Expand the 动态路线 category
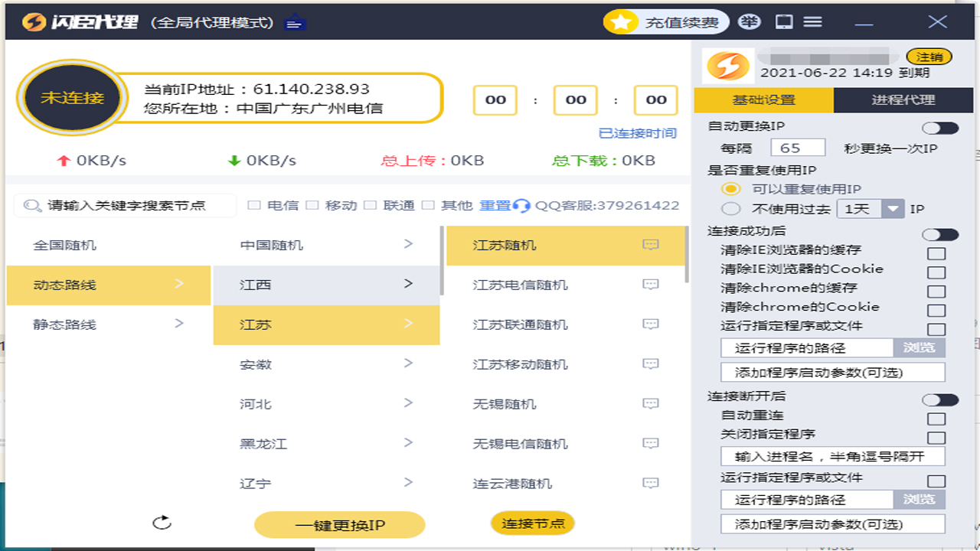This screenshot has width=980, height=551. [109, 285]
